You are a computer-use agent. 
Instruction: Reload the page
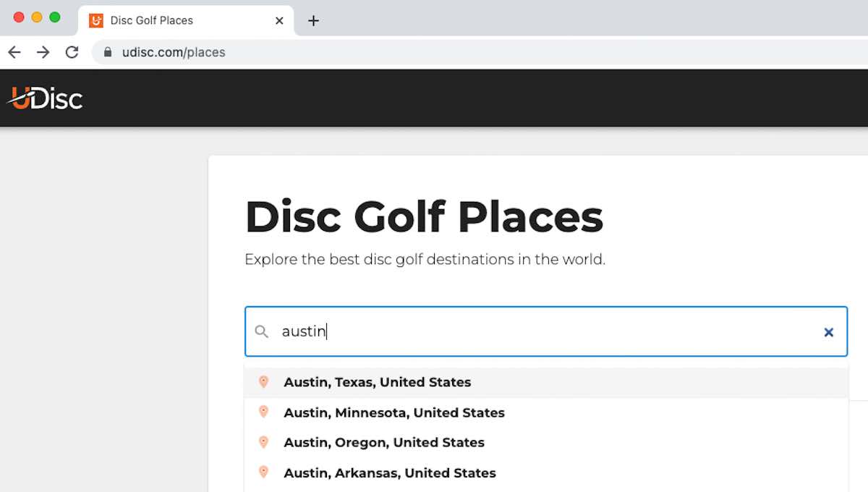tap(72, 52)
